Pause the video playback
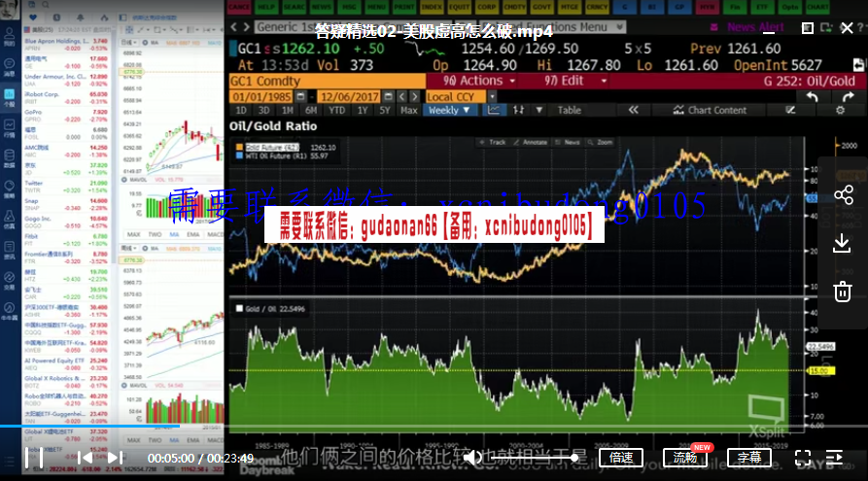Image resolution: width=868 pixels, height=481 pixels. (x=34, y=458)
